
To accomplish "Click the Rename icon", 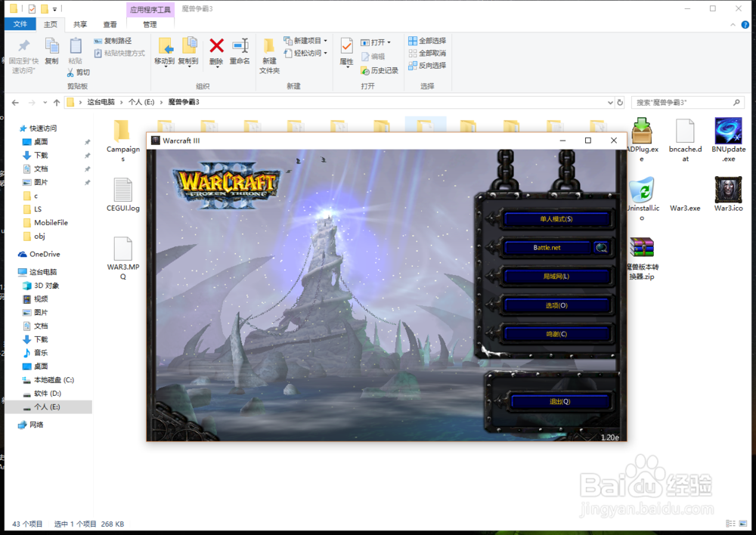I will click(240, 46).
